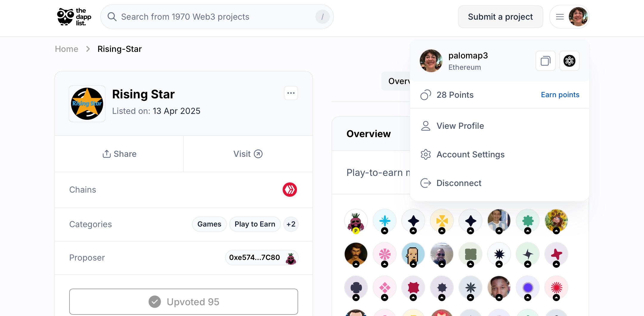Open the yellow pinwheel upvoter avatar

tap(442, 221)
